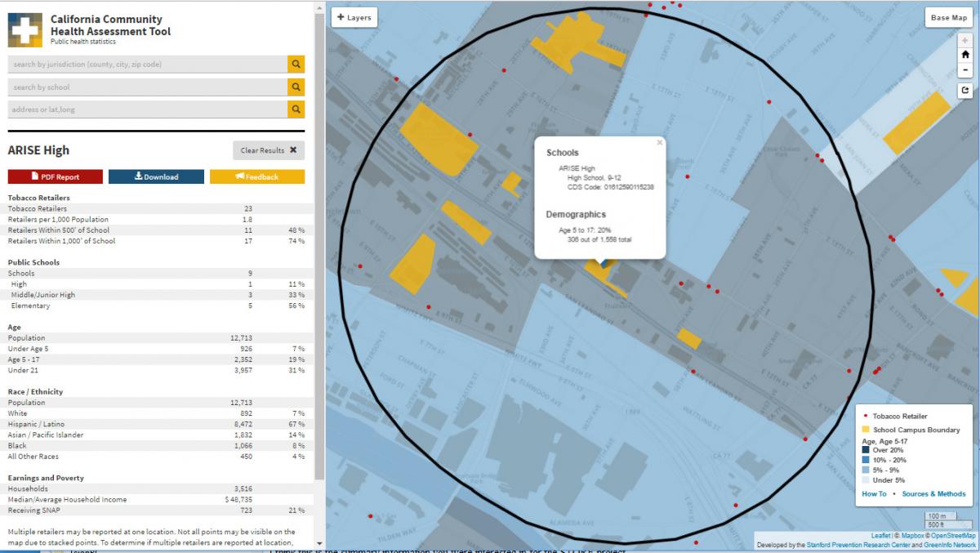Click the Demographics heading in the popup
980x553 pixels.
576,214
